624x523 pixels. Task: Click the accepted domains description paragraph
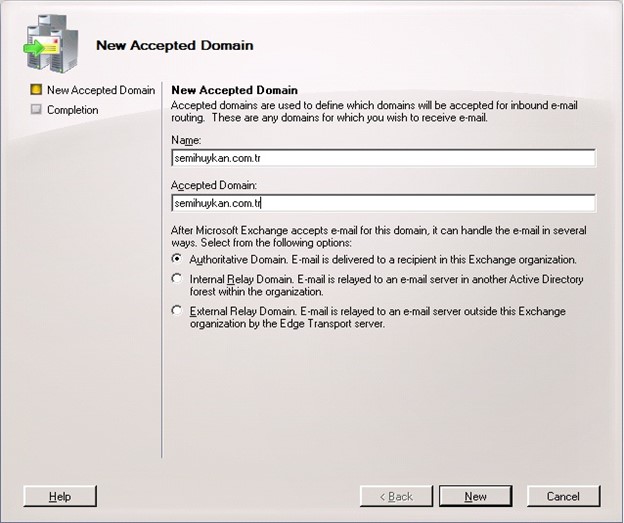378,110
